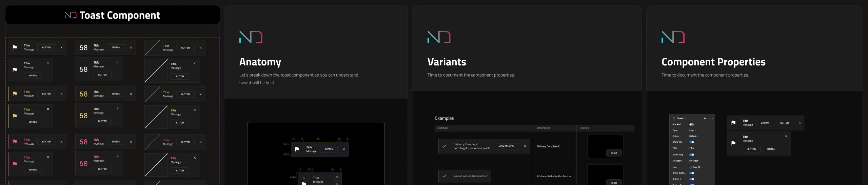Click the pink flag in the stacked pink toast variant
The image size is (868, 185).
click(x=15, y=164)
